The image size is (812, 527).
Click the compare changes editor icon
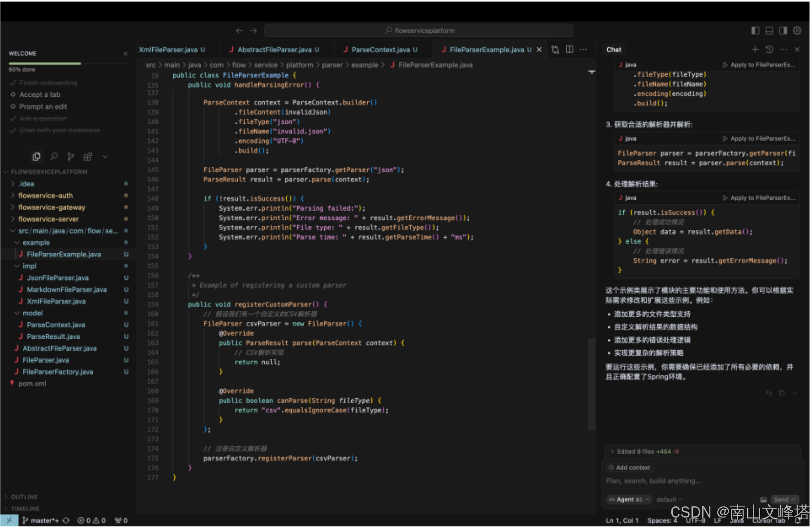click(x=555, y=50)
